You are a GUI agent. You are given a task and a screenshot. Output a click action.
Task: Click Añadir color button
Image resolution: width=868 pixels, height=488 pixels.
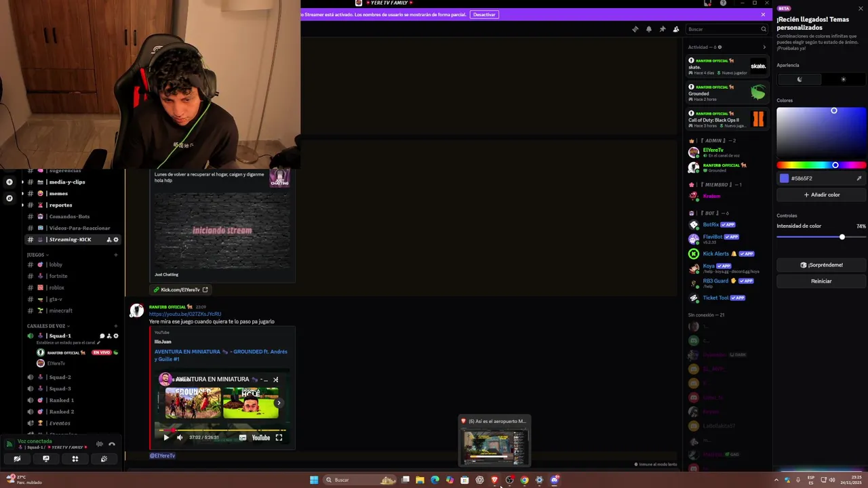[x=821, y=195]
